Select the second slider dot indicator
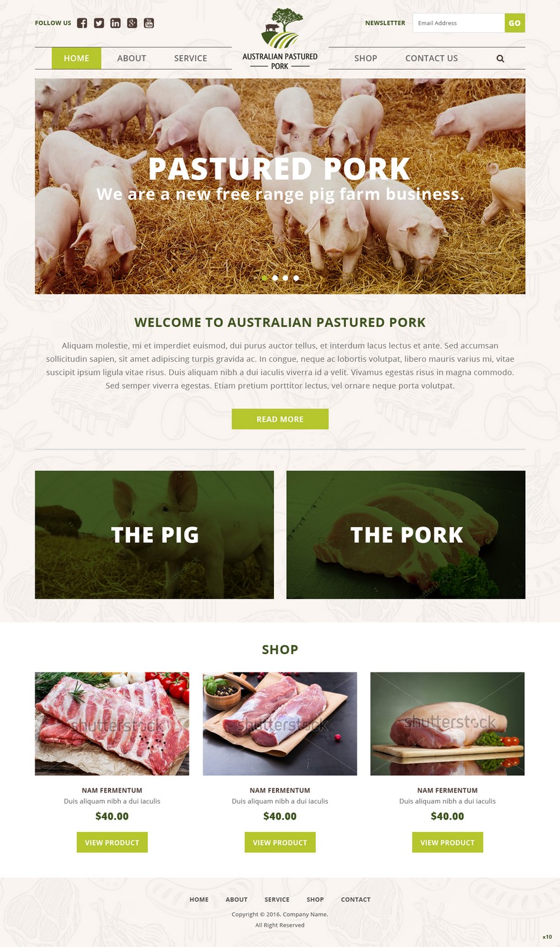This screenshot has height=947, width=560. (275, 278)
